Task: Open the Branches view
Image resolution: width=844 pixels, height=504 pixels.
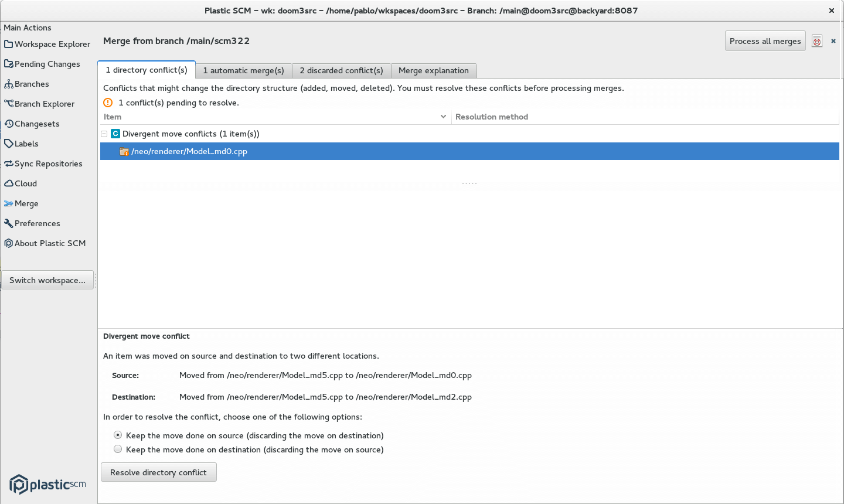Action: [26, 84]
